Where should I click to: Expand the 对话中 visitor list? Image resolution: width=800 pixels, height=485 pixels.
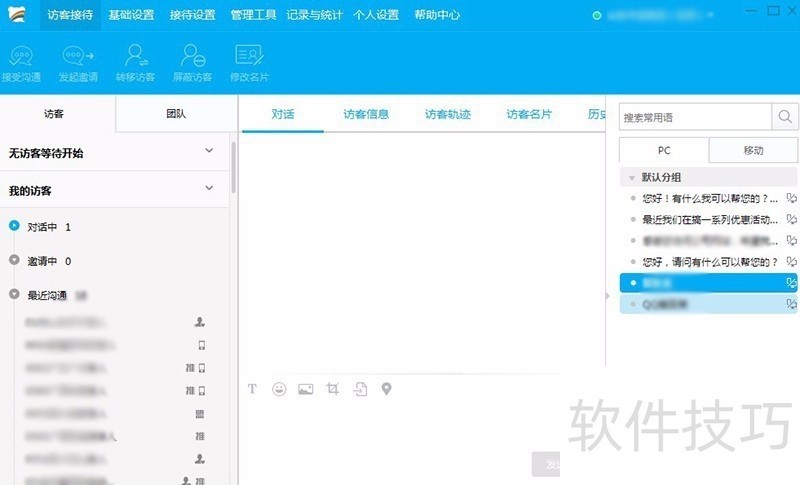click(x=14, y=226)
